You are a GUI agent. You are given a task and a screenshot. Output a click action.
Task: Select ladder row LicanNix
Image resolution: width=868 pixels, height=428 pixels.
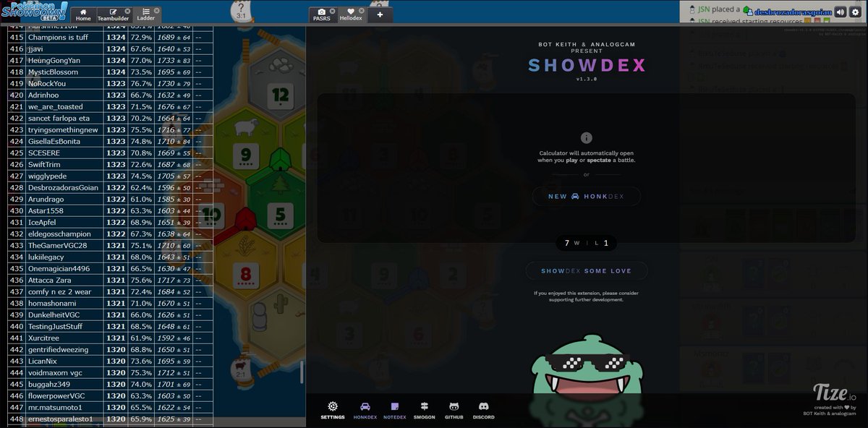tap(111, 361)
